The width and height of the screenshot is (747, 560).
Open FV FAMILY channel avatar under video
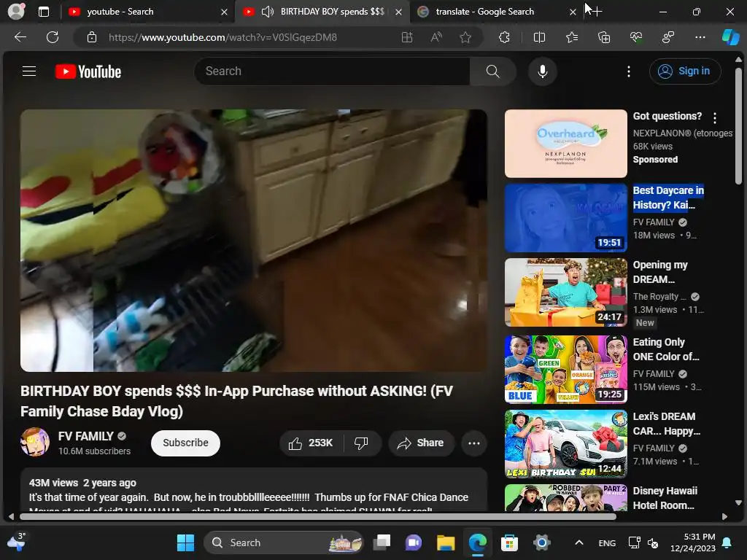[35, 442]
